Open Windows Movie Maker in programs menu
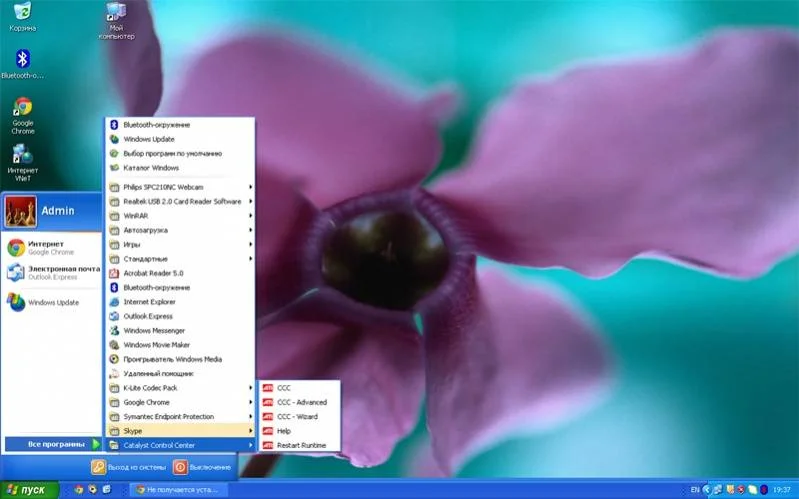The width and height of the screenshot is (799, 499). (156, 345)
